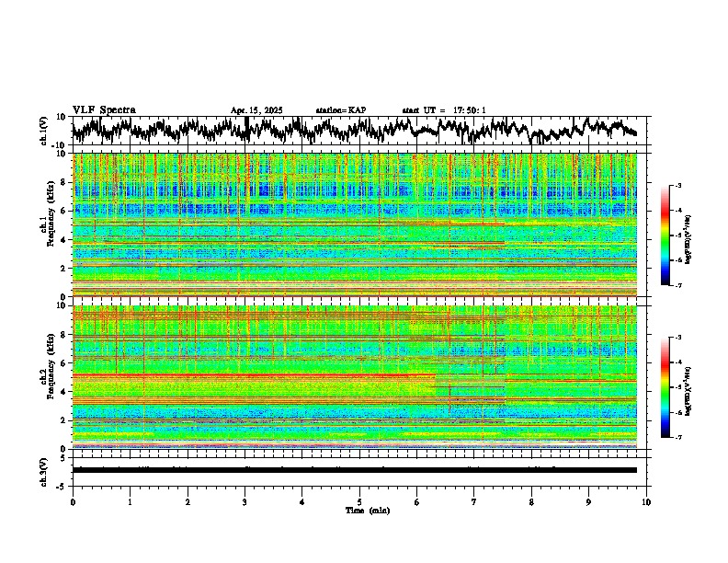
Task: Click time axis tick label "4"
Action: 302,502
